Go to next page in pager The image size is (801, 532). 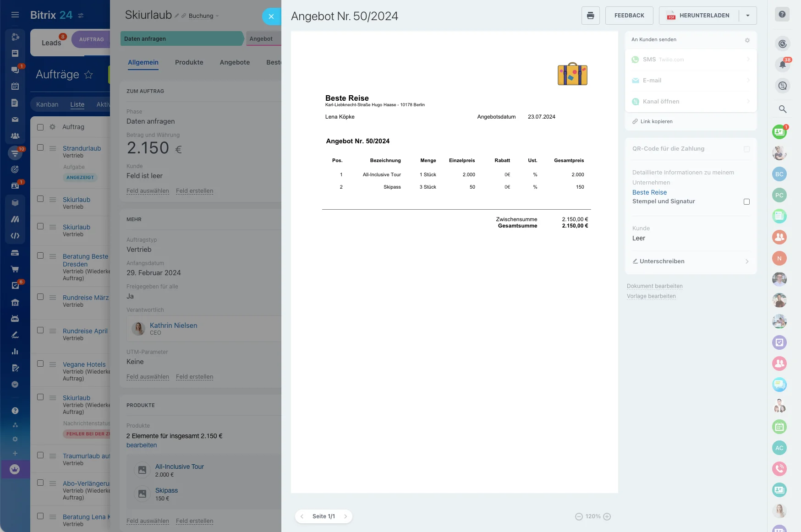(x=346, y=516)
